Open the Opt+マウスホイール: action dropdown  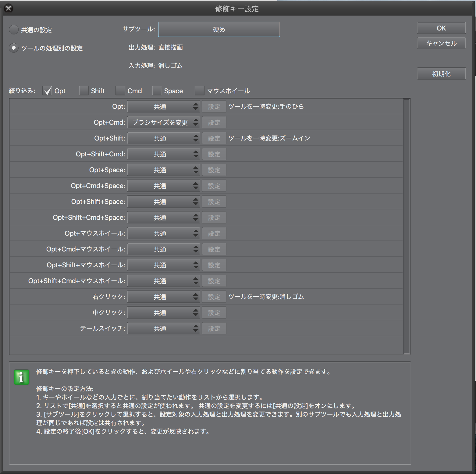[164, 233]
